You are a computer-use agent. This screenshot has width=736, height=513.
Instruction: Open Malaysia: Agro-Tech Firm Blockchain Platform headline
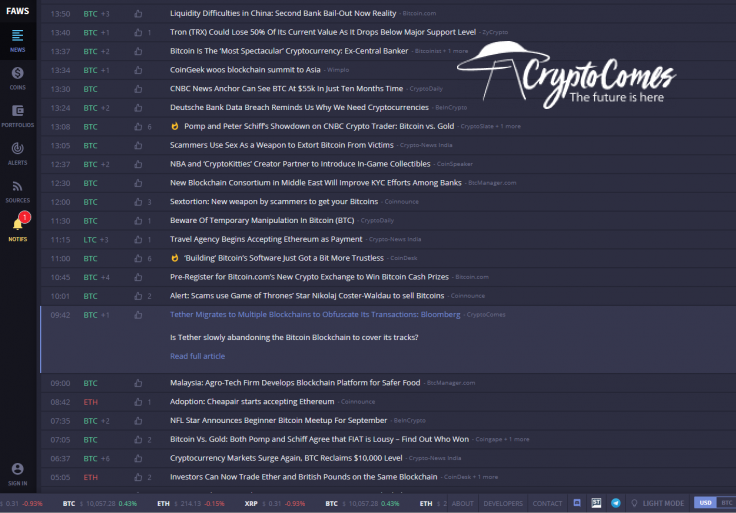295,383
